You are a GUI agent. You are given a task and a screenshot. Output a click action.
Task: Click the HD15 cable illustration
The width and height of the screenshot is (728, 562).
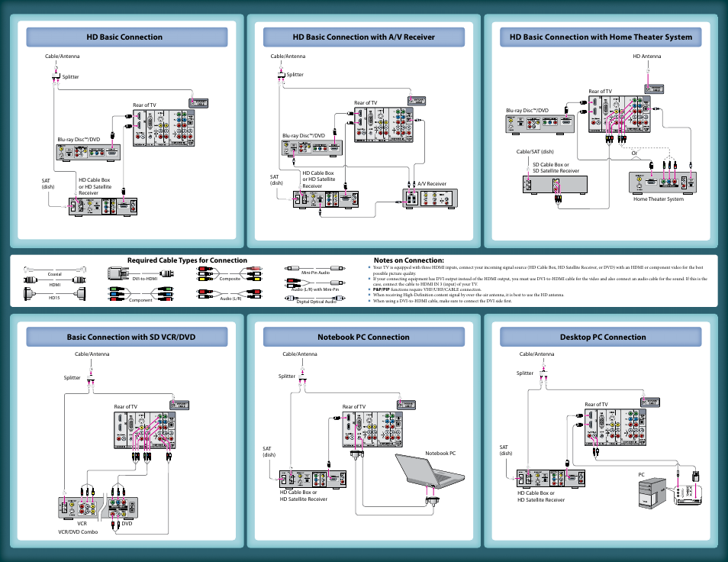[55, 293]
